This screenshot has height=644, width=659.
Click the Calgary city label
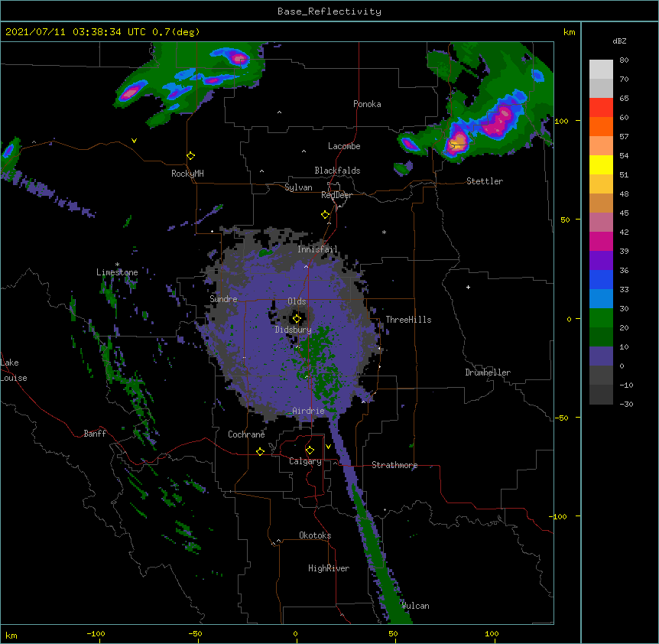(305, 461)
